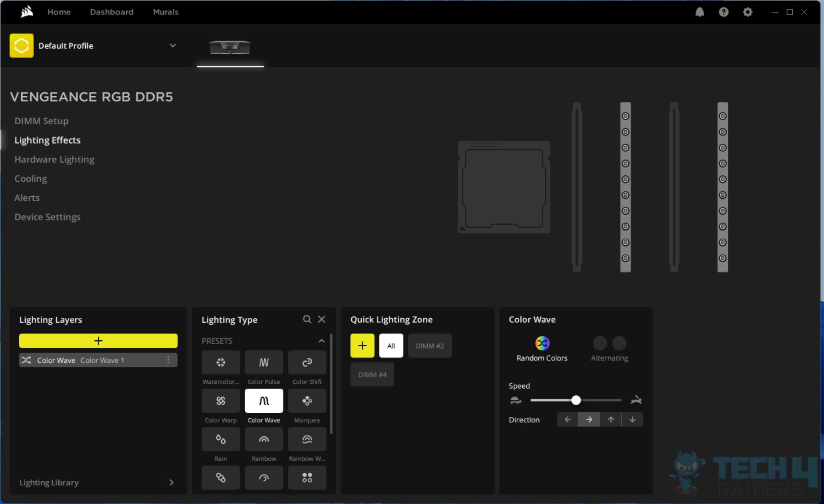Go to DIMM Setup

[x=41, y=121]
